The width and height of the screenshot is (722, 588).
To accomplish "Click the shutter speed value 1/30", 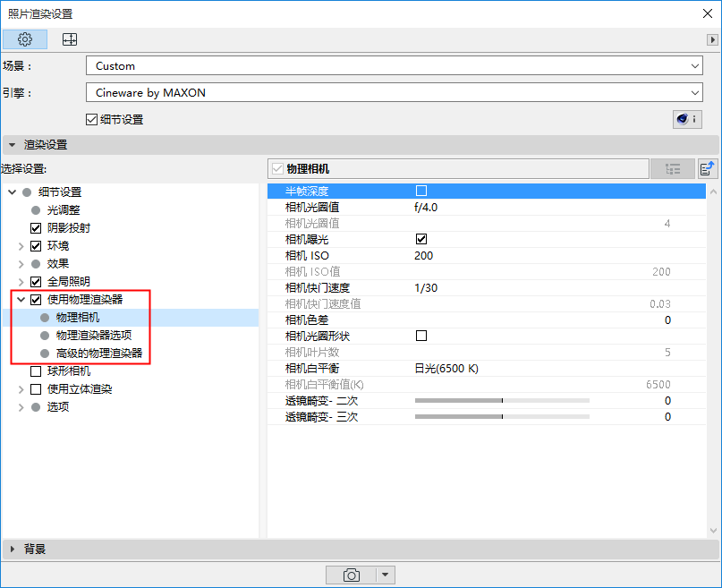I will pyautogui.click(x=426, y=288).
